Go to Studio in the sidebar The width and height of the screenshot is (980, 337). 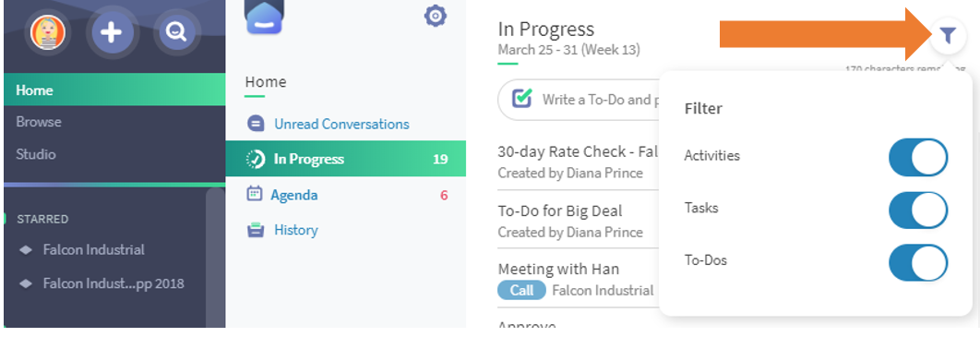coord(36,154)
